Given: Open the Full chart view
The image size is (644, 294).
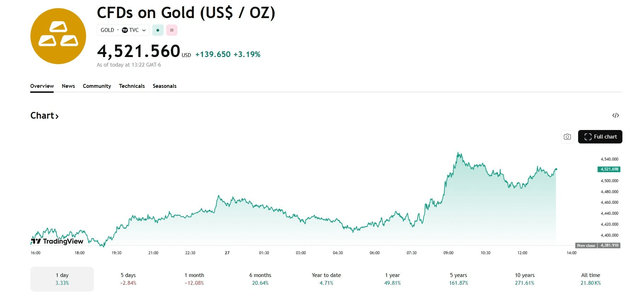Looking at the screenshot, I should click(600, 137).
